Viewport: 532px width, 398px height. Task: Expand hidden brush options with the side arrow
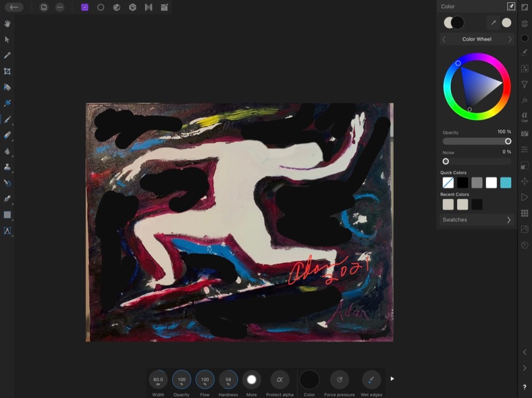click(392, 378)
